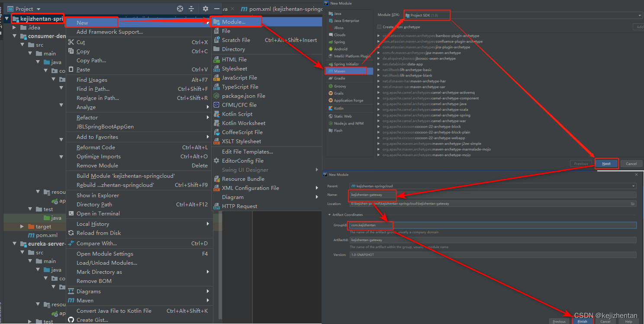Click the Version field showing 1.0-SNAPSHOT

click(493, 255)
